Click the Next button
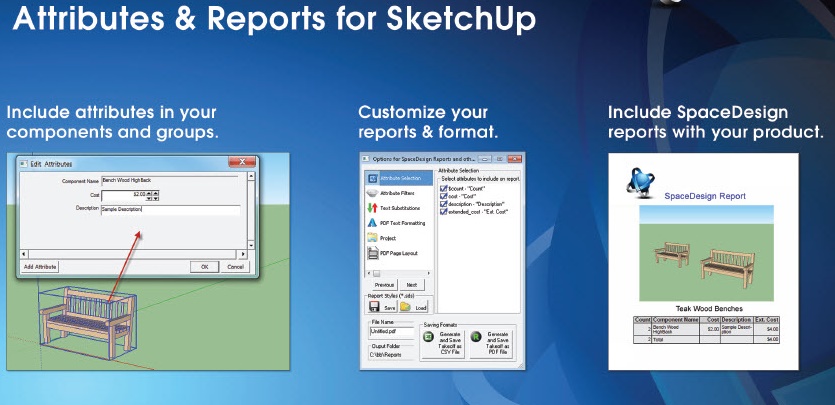835x405 pixels. click(412, 285)
